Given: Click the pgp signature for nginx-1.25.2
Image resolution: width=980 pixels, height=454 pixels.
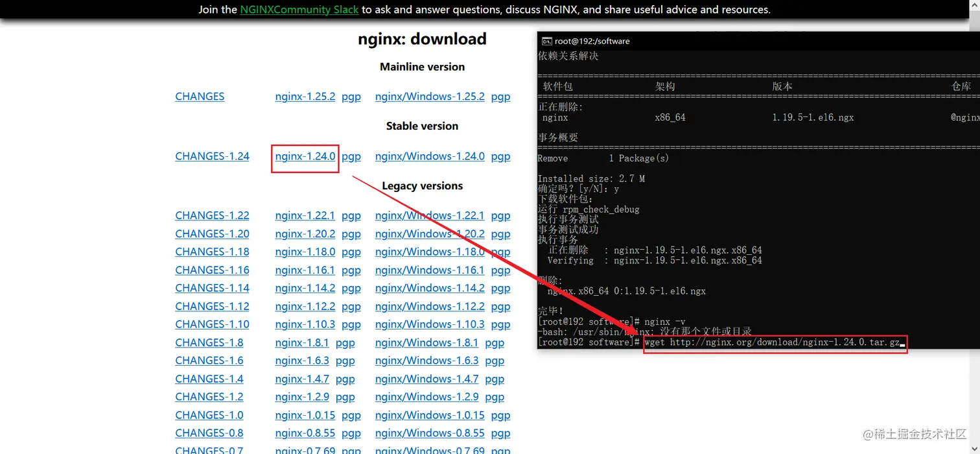Looking at the screenshot, I should (x=351, y=96).
